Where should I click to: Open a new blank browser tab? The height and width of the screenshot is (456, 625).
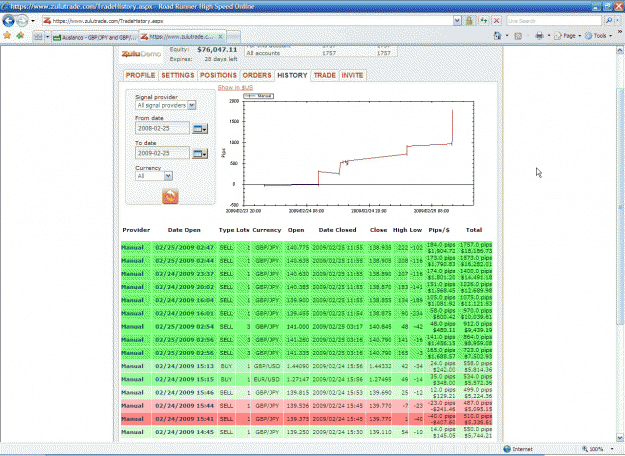coord(234,37)
